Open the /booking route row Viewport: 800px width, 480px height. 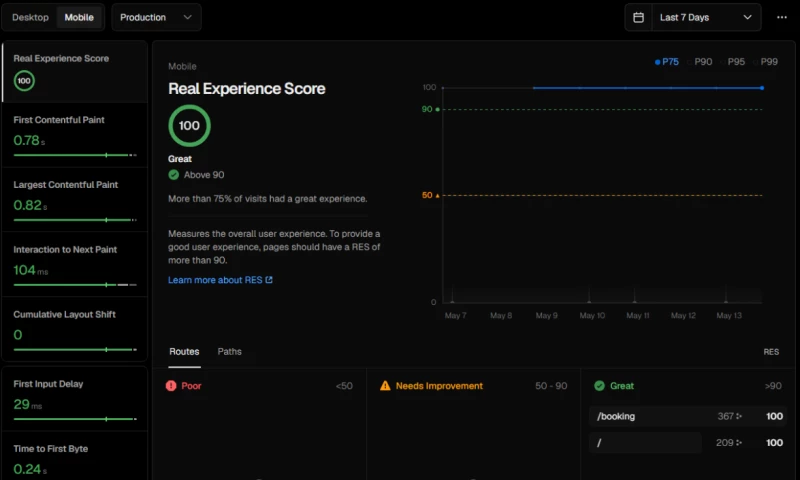pyautogui.click(x=687, y=416)
